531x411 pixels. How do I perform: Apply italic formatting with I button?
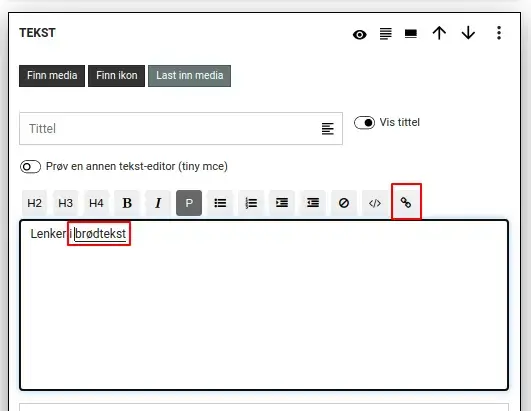(x=158, y=203)
